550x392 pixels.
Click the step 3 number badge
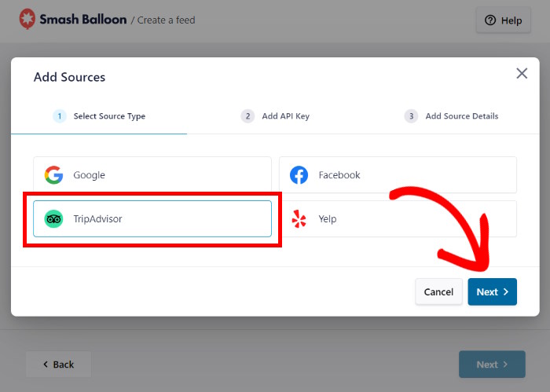tap(411, 116)
